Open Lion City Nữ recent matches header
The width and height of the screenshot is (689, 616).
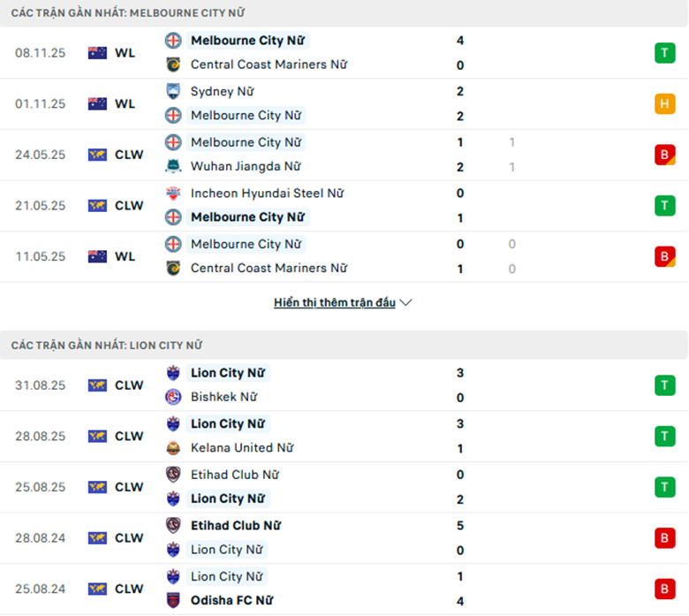(x=106, y=346)
